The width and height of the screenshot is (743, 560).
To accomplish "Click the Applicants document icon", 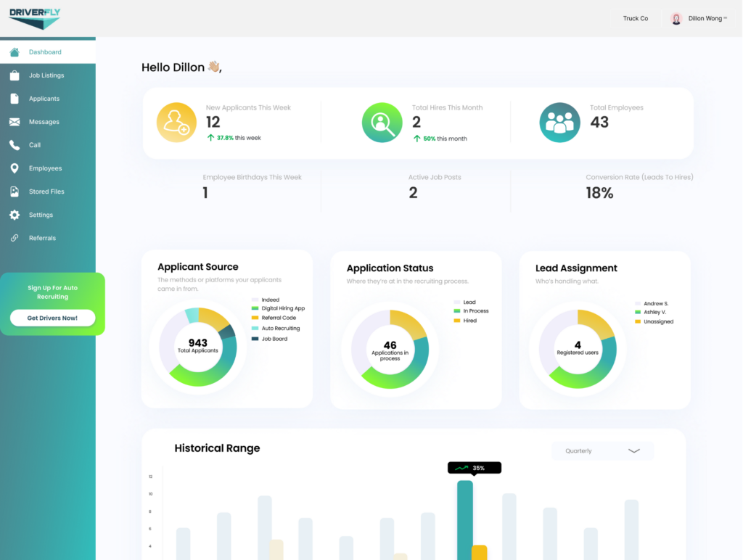I will tap(15, 99).
